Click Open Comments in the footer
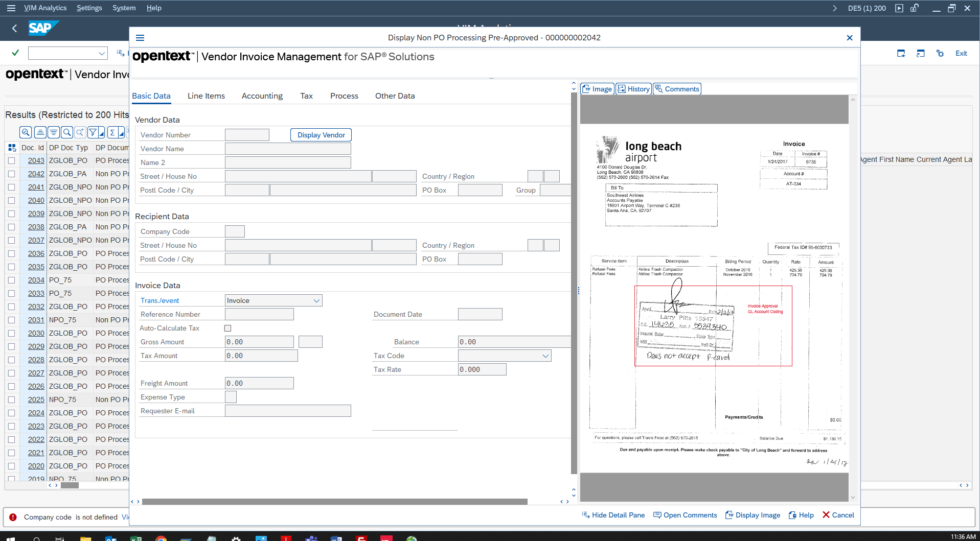This screenshot has width=980, height=541. (686, 515)
